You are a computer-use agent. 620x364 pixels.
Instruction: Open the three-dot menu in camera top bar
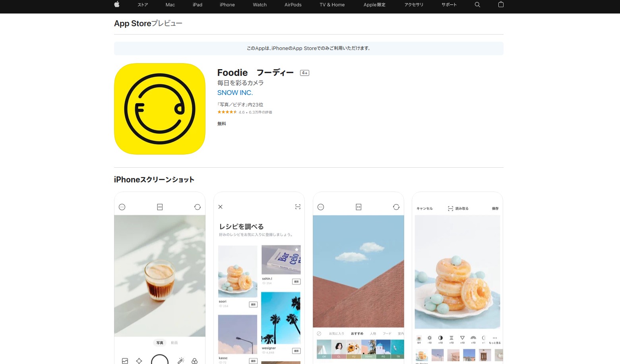point(321,207)
